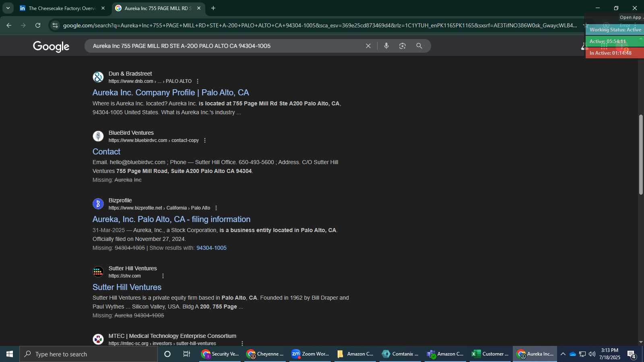Clear the search query with X

point(368,46)
